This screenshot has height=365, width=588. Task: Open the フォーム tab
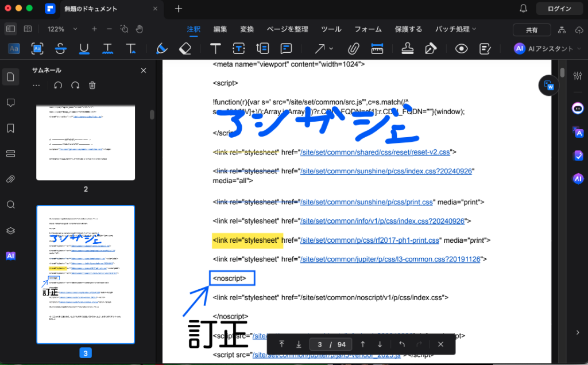[x=368, y=29]
